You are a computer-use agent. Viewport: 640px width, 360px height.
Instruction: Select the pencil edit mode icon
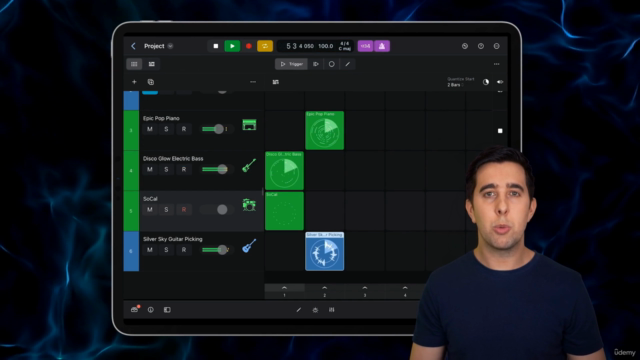click(x=347, y=64)
